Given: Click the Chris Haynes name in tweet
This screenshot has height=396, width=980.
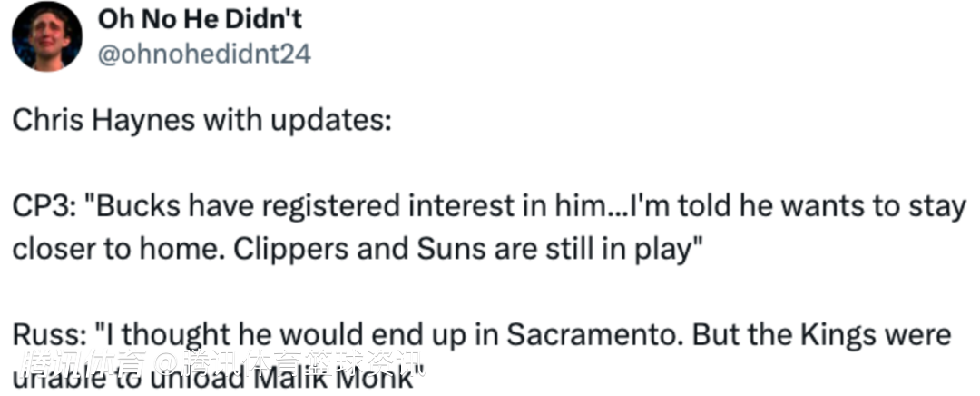Looking at the screenshot, I should (103, 121).
